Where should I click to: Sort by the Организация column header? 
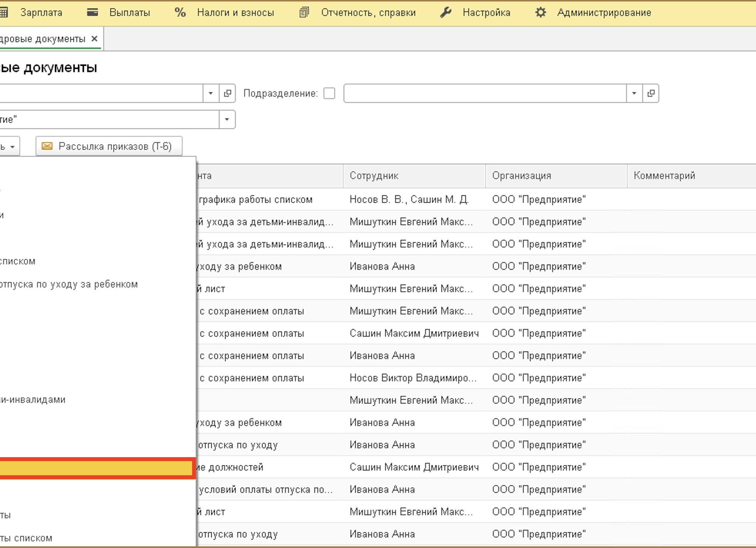click(556, 176)
